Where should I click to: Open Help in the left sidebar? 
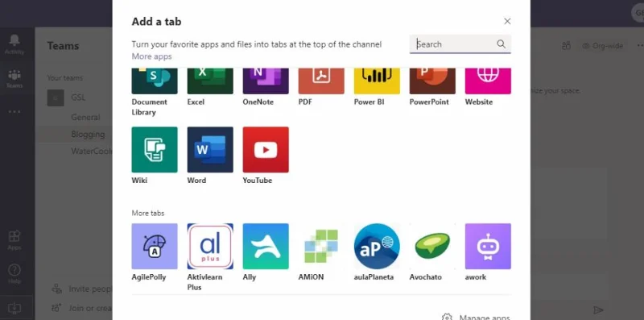click(x=14, y=274)
